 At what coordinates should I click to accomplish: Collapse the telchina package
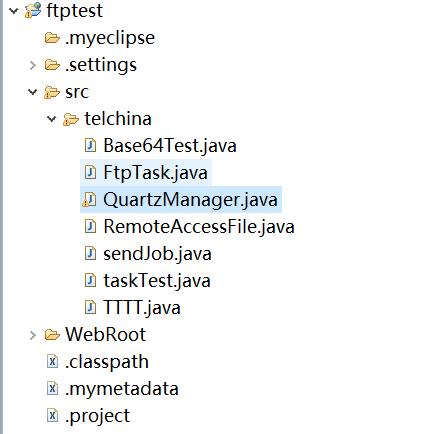click(x=52, y=119)
